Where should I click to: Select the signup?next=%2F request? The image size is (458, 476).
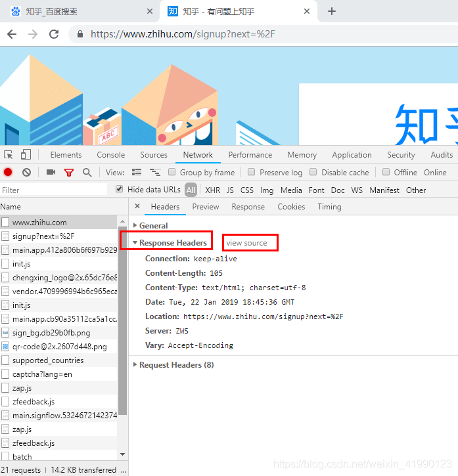point(59,236)
